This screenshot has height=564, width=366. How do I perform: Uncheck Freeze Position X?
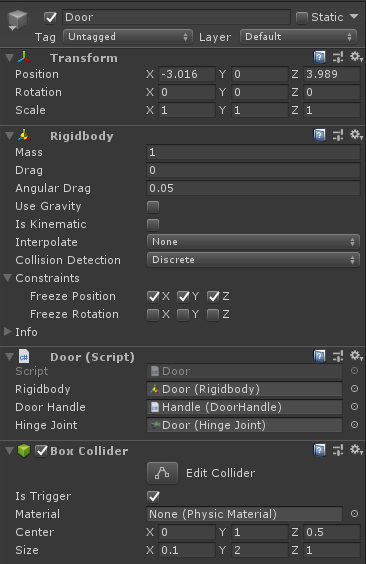pos(153,296)
